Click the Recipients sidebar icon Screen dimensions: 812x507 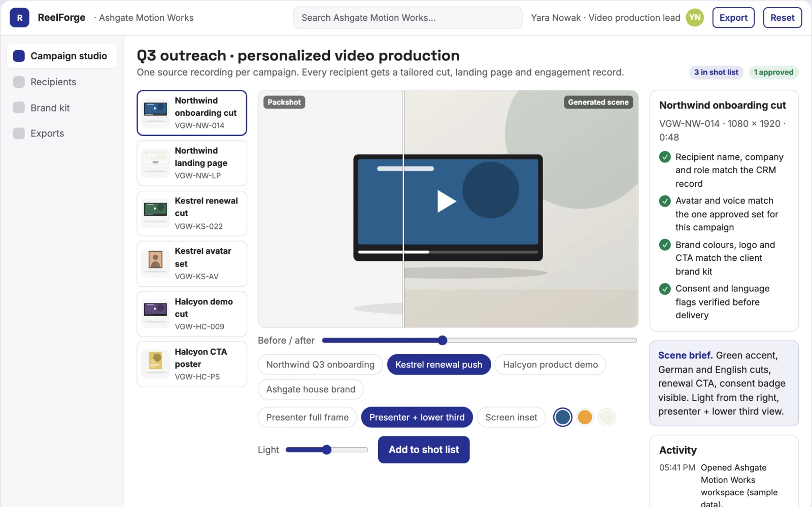(x=19, y=82)
